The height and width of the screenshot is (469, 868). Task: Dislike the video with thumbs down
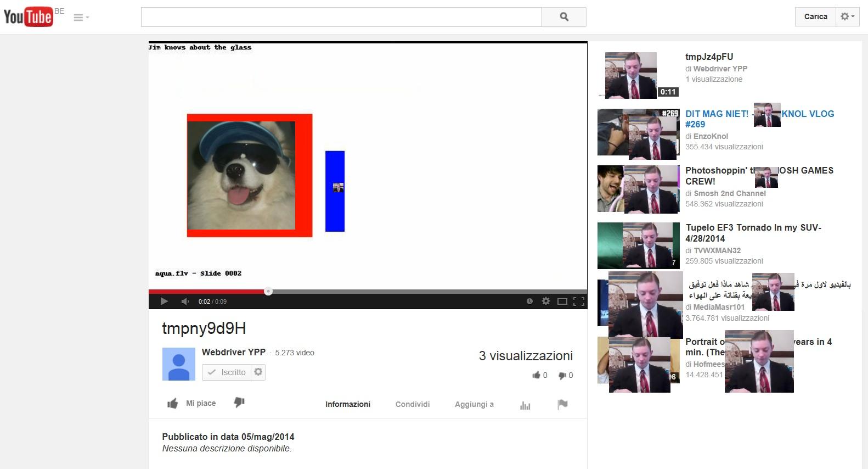[239, 403]
